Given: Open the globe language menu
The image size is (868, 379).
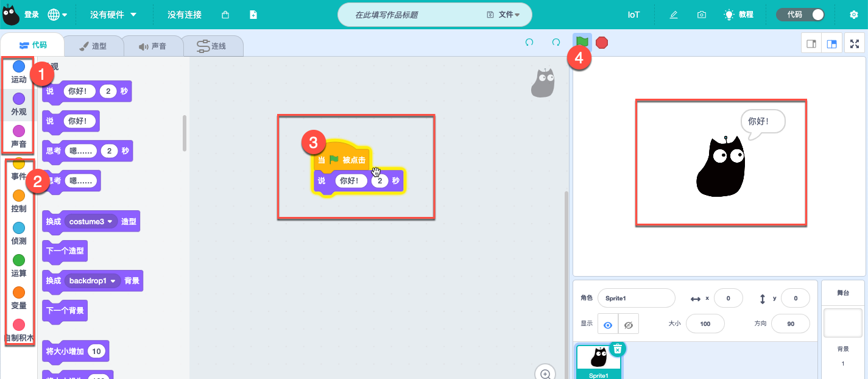Looking at the screenshot, I should click(x=57, y=15).
